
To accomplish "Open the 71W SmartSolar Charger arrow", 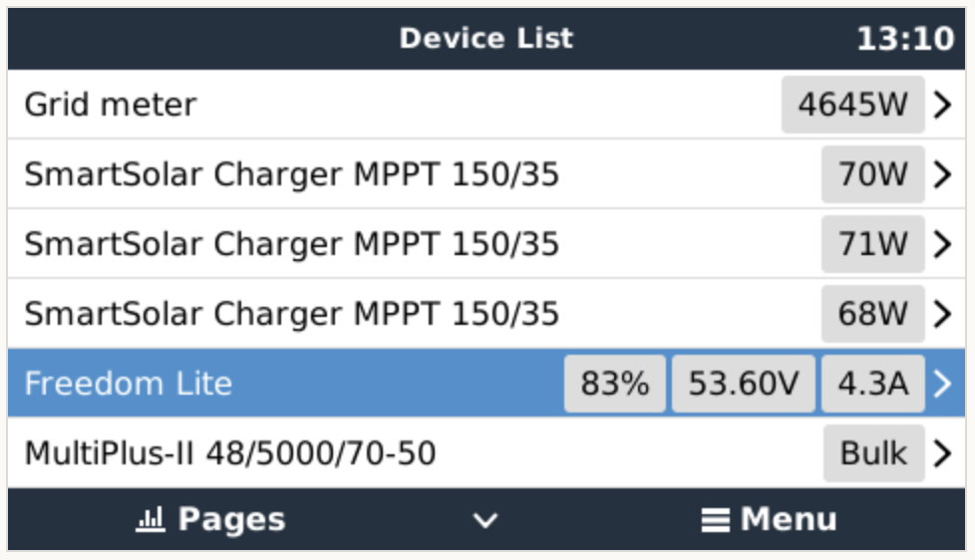I will point(942,244).
